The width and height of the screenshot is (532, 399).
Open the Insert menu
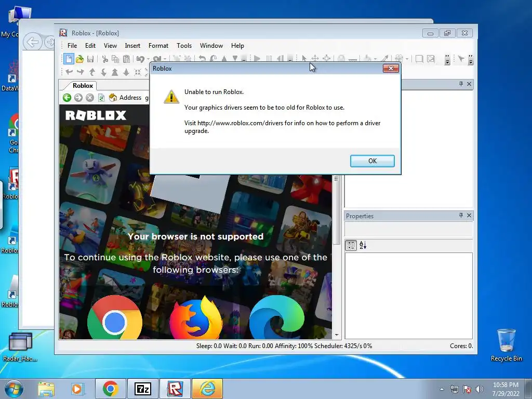coord(132,46)
